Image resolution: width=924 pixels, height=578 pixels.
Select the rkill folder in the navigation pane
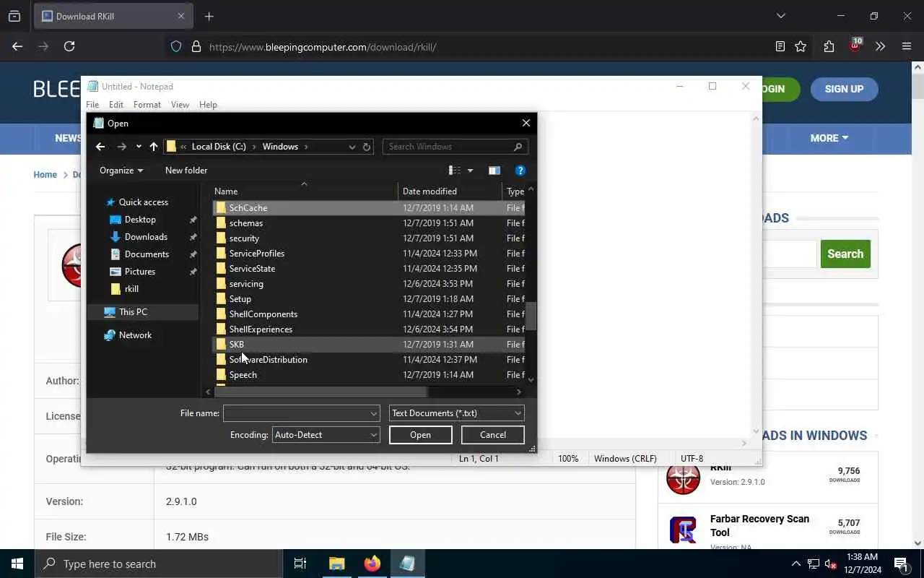pyautogui.click(x=131, y=289)
